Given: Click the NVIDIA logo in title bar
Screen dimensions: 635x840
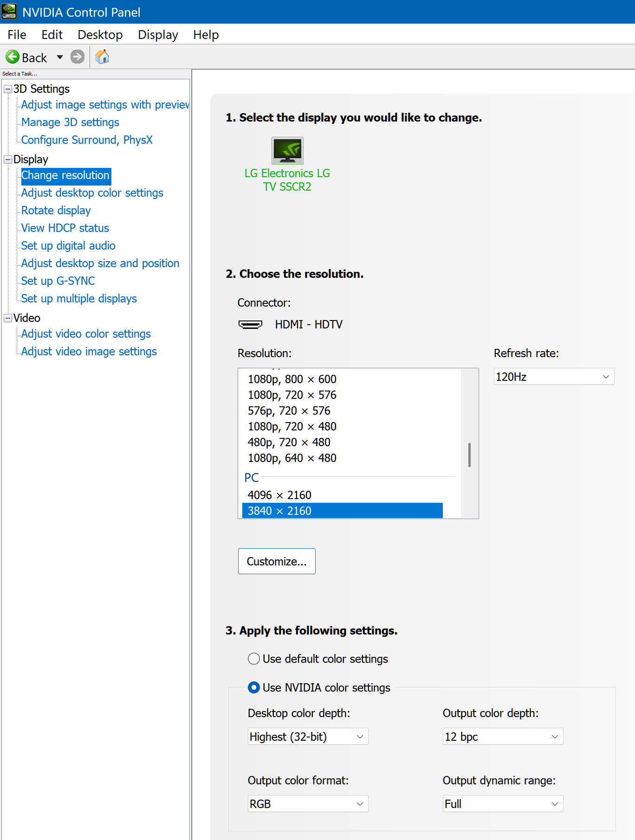Looking at the screenshot, I should tap(9, 12).
